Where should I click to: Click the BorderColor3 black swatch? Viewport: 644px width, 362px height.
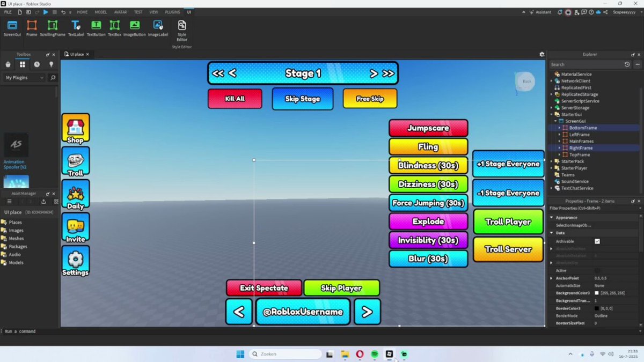click(597, 308)
